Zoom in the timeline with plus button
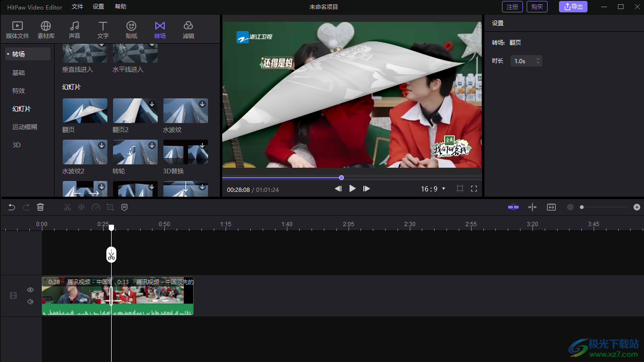The width and height of the screenshot is (644, 362). pos(637,207)
